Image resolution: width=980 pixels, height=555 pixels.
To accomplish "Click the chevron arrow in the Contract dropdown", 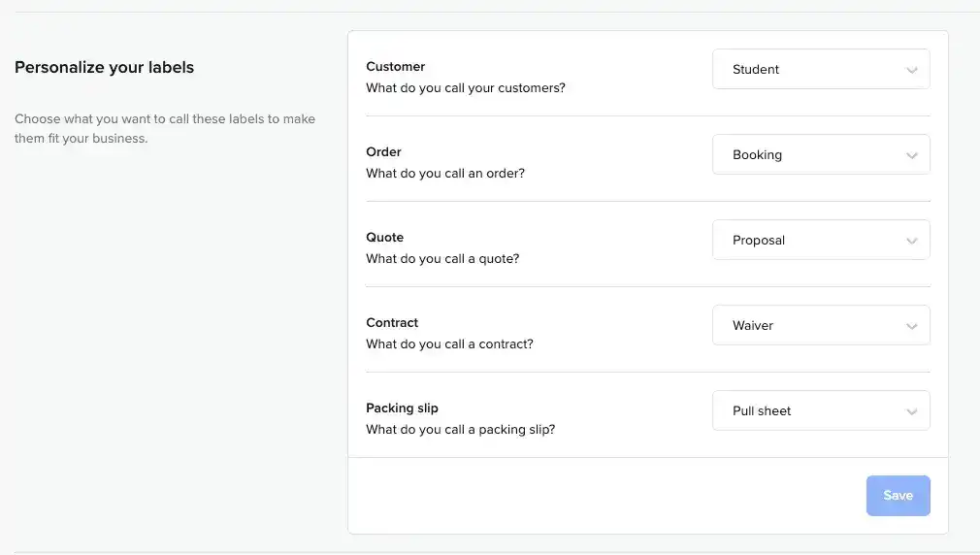I will click(911, 326).
